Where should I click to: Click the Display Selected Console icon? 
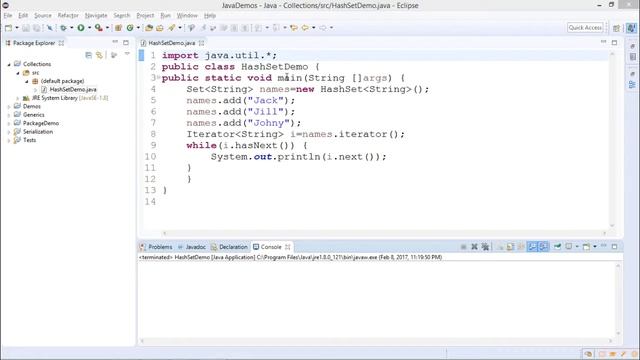pos(569,247)
